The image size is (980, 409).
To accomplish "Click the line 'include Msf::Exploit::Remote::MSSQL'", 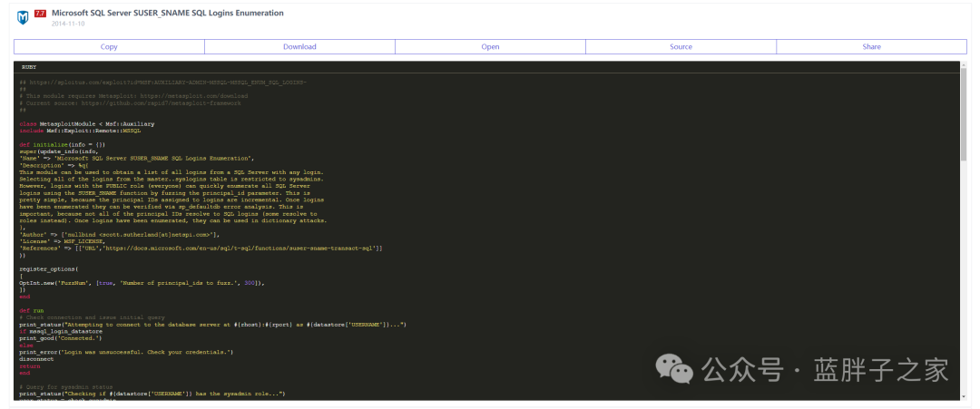I will (80, 131).
